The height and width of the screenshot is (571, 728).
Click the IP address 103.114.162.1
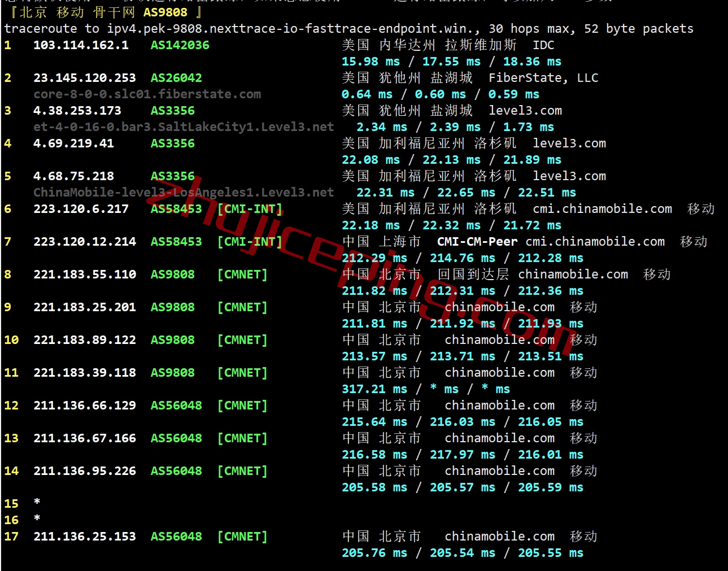pos(81,45)
